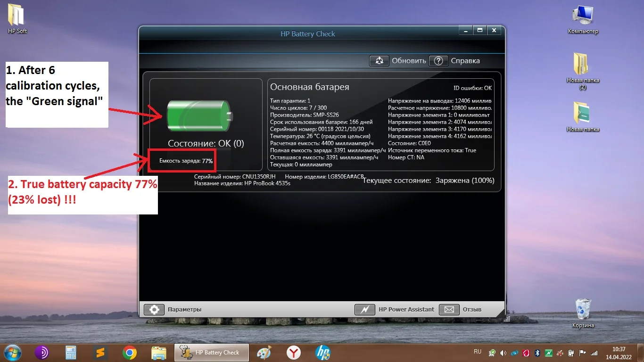This screenshot has width=644, height=362.
Task: Click the Расчетная емкость: 4400 line
Action: [322, 143]
